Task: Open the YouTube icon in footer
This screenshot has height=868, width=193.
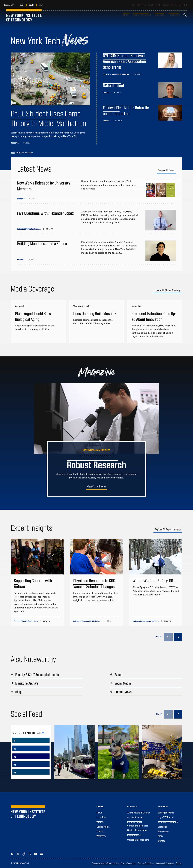Action: (x=36, y=854)
